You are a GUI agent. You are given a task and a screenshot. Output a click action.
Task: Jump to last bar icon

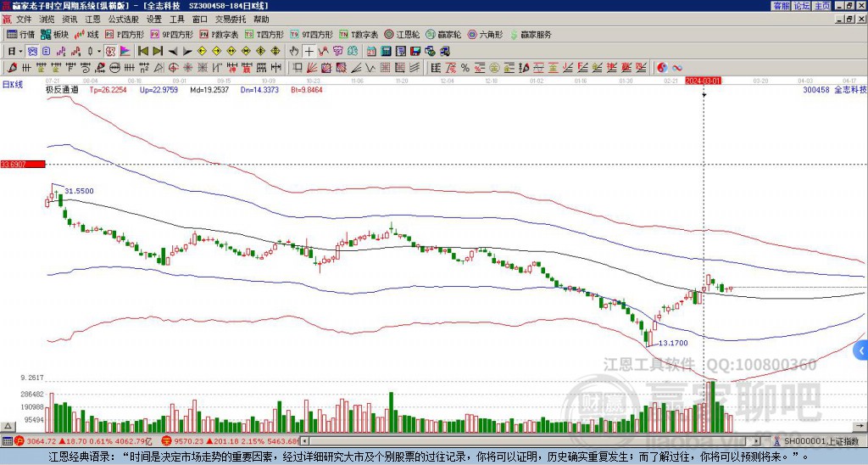(x=158, y=52)
